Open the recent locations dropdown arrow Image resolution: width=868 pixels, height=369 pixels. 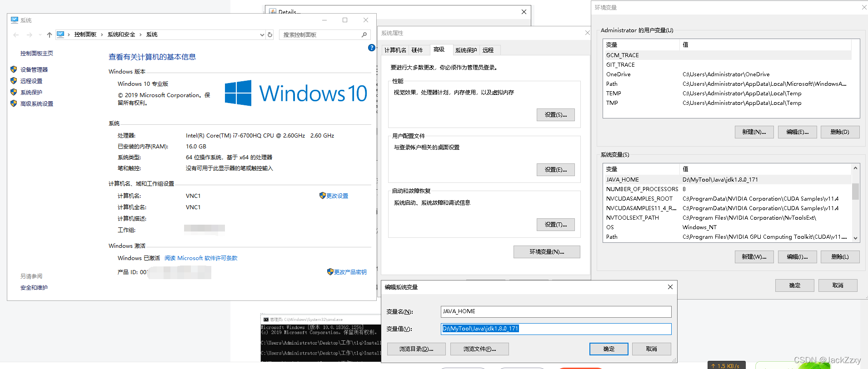tap(40, 35)
